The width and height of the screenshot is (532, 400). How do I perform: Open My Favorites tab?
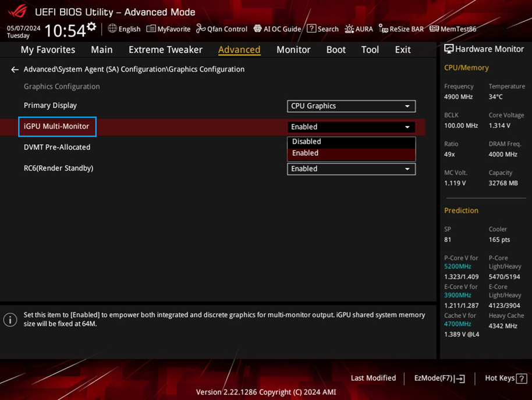tap(48, 50)
